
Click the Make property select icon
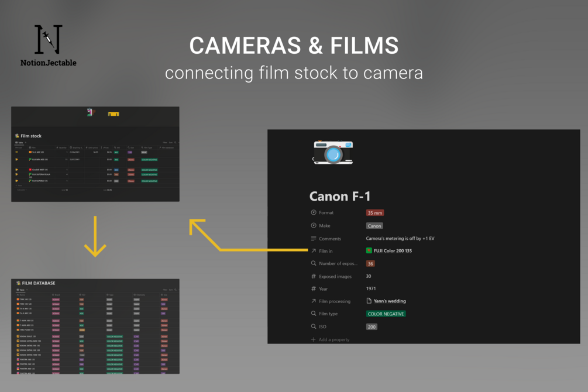pyautogui.click(x=314, y=225)
